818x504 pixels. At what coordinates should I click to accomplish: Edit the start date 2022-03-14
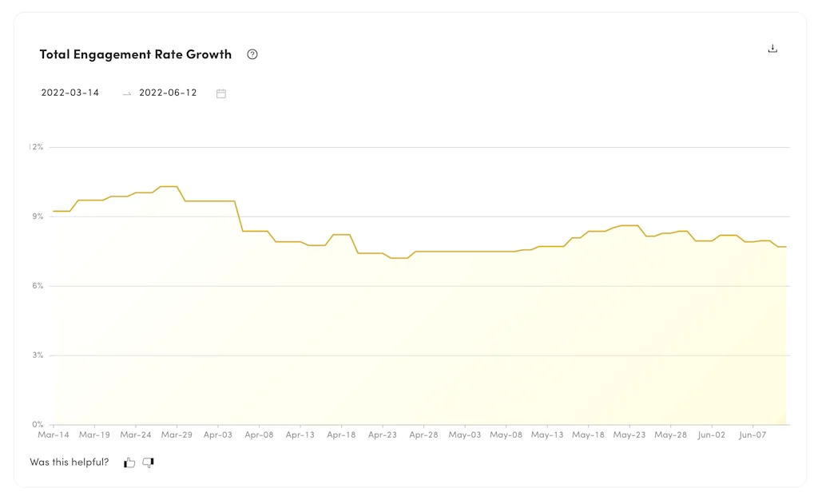point(70,93)
